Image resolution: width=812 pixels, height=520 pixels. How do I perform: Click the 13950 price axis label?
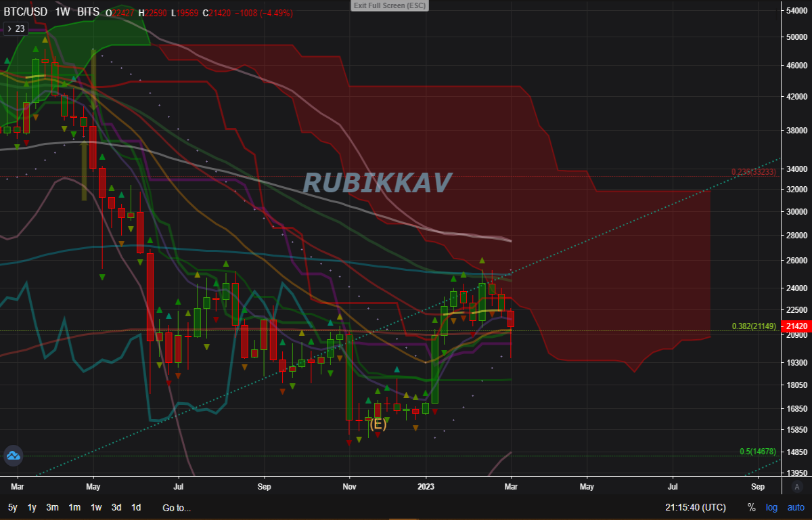(x=798, y=473)
